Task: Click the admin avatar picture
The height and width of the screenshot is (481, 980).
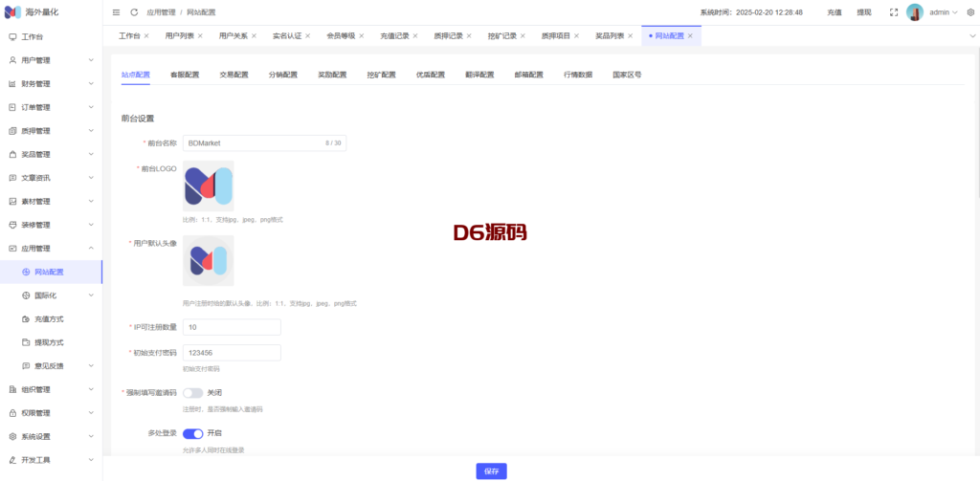Action: coord(915,12)
